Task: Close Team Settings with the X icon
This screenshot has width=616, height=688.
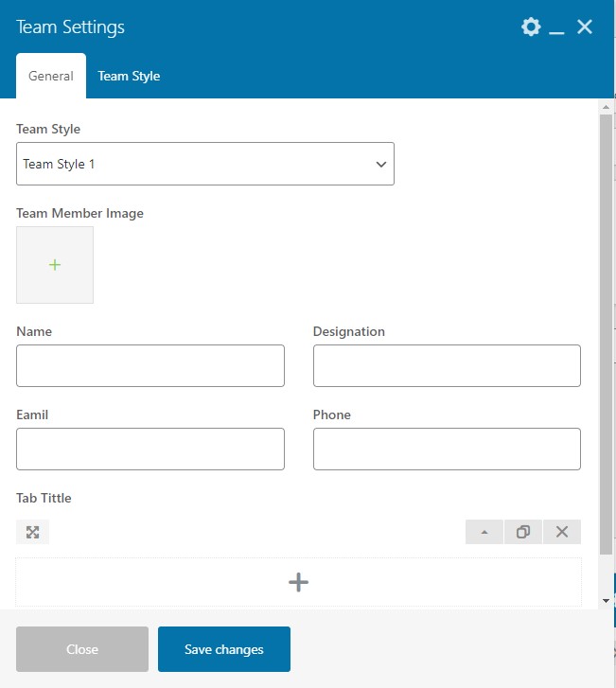Action: [x=585, y=27]
